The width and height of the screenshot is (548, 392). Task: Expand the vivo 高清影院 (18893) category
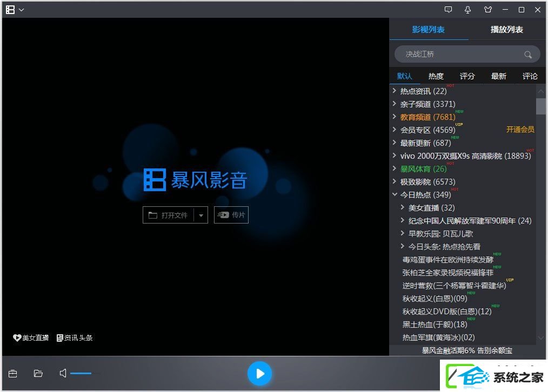pyautogui.click(x=395, y=156)
